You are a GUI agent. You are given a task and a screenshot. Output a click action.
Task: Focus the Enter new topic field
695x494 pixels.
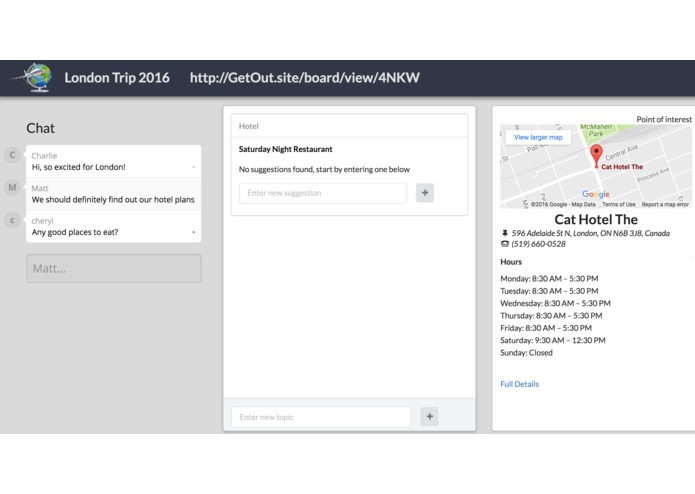coord(321,417)
